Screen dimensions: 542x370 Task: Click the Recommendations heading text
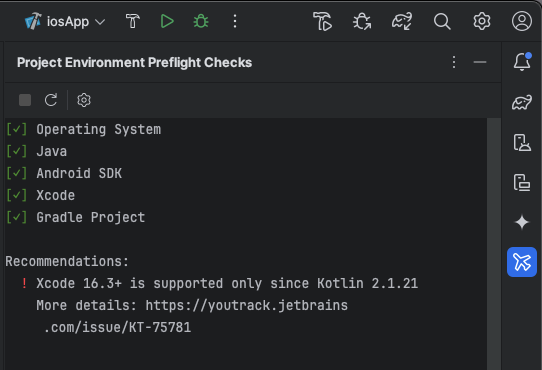[67, 261]
